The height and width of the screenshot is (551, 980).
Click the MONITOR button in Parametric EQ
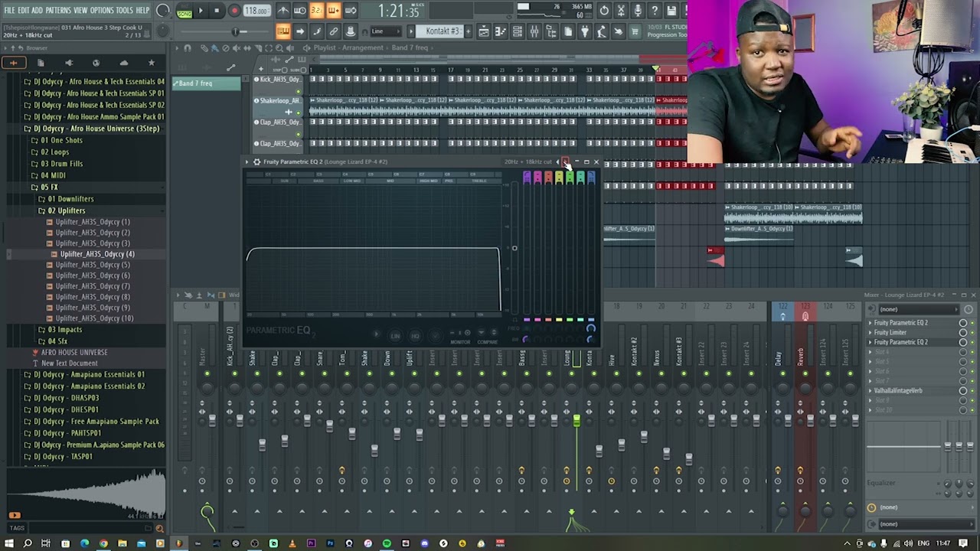point(461,342)
